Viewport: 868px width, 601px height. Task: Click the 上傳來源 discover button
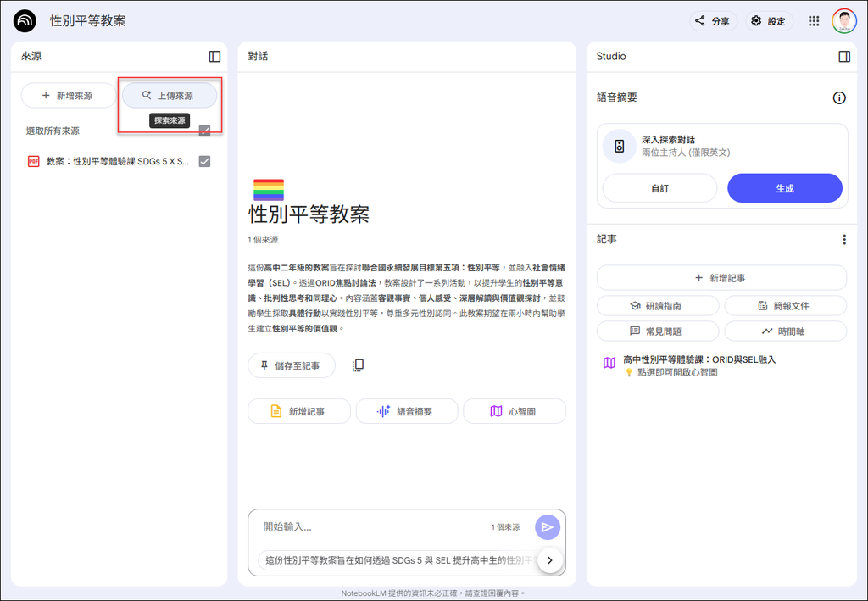(170, 96)
